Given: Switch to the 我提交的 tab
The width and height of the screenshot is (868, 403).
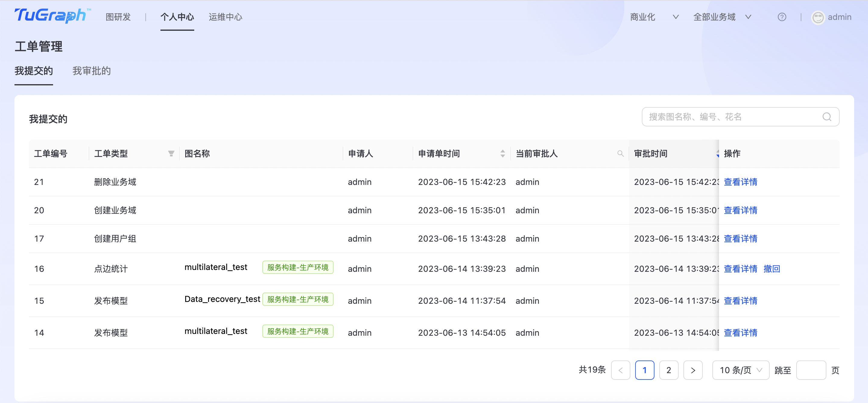Looking at the screenshot, I should point(34,71).
